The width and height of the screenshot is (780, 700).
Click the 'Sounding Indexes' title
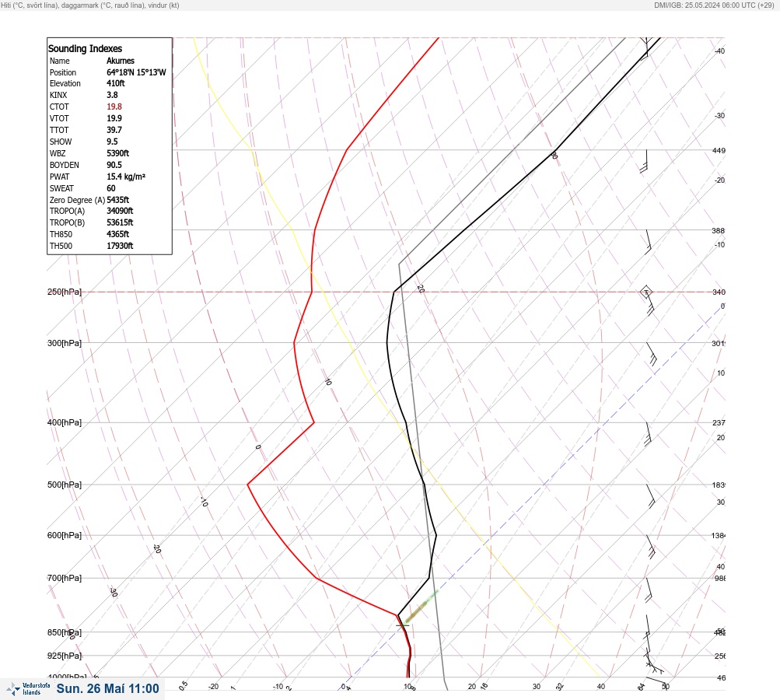(85, 48)
